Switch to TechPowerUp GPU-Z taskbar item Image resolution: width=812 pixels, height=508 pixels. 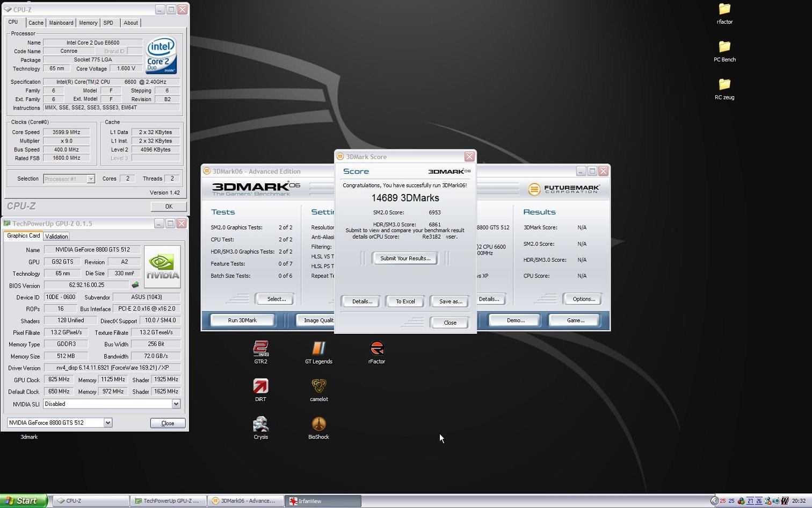coord(168,501)
